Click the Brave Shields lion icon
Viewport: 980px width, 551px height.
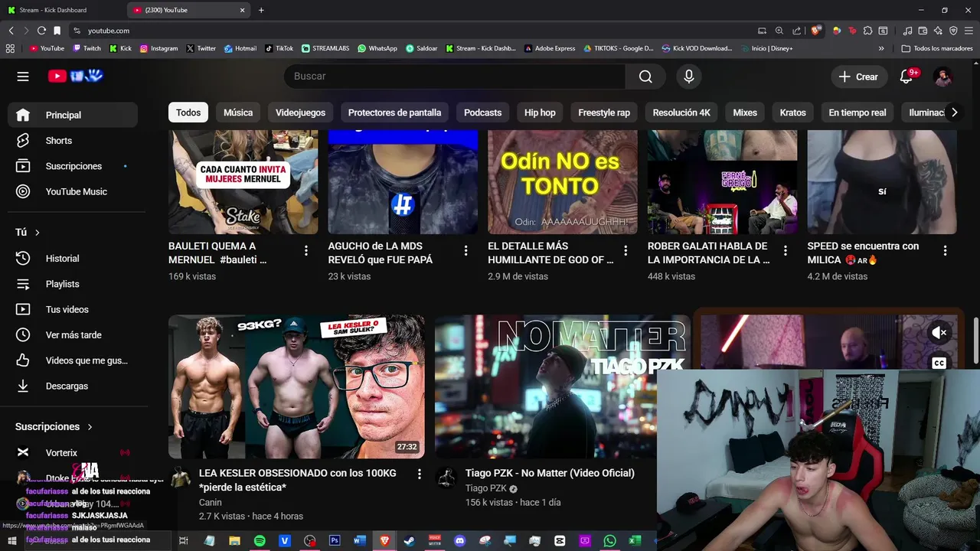[x=816, y=31]
